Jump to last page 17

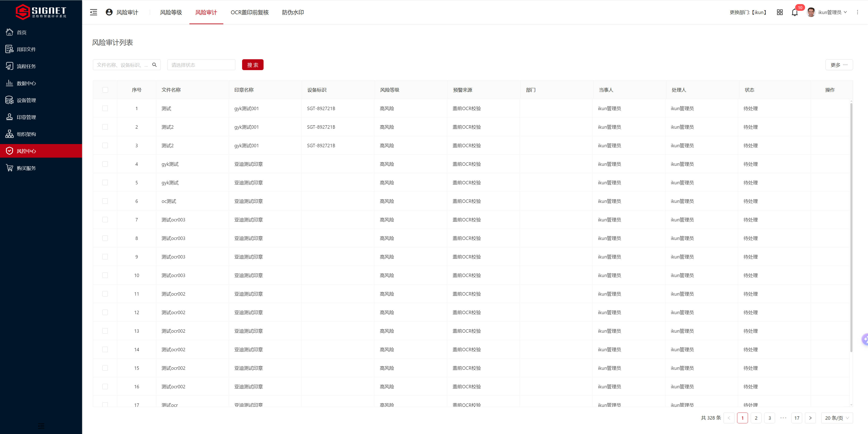point(797,418)
